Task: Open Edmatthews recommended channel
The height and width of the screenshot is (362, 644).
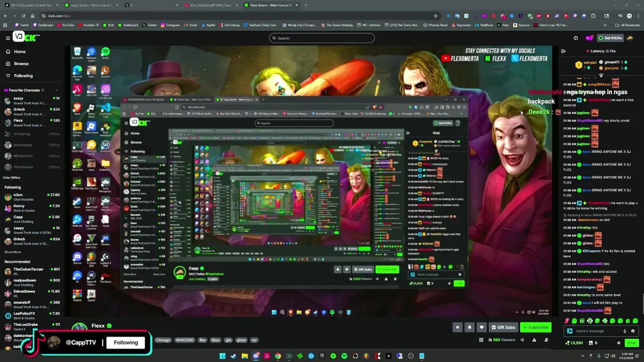Action: click(x=32, y=294)
